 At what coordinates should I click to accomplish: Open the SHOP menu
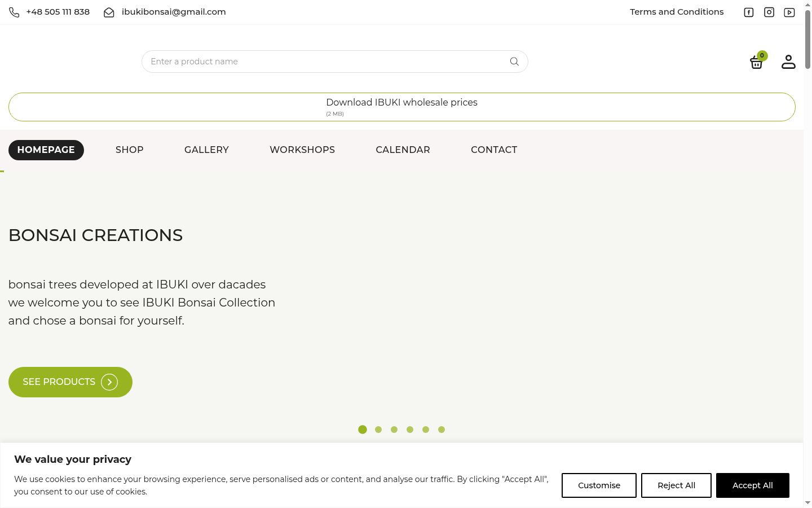click(130, 150)
